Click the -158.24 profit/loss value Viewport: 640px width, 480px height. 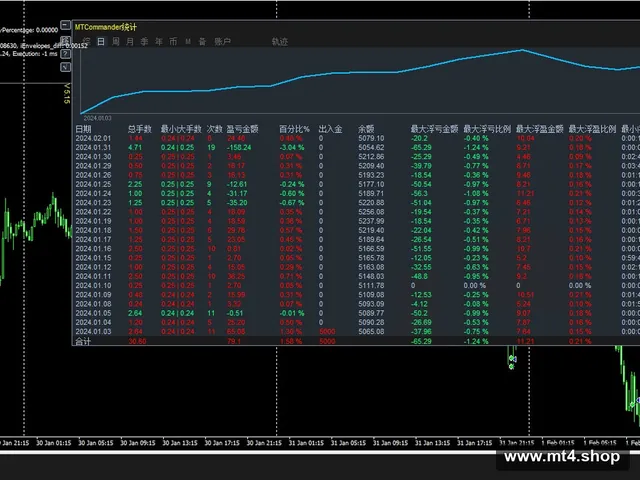coord(239,147)
